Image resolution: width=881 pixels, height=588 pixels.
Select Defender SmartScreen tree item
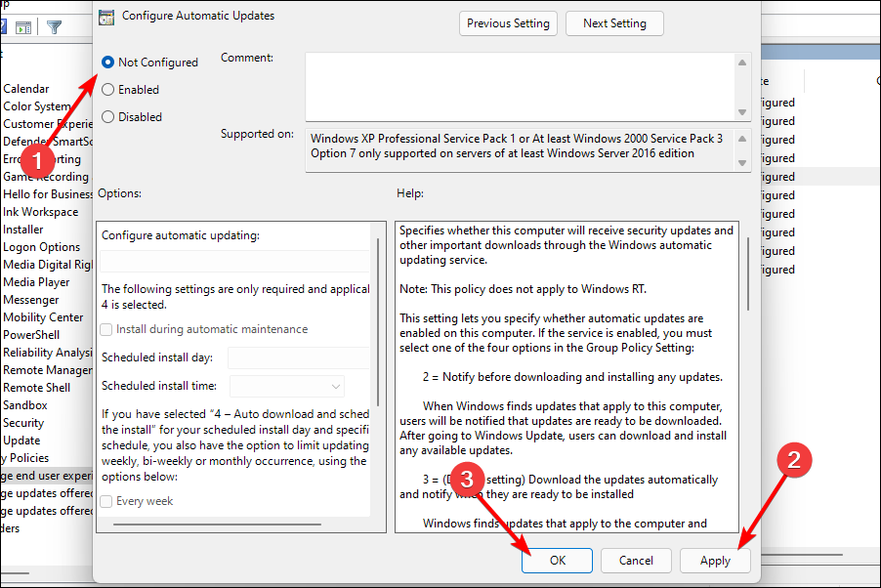click(x=48, y=141)
